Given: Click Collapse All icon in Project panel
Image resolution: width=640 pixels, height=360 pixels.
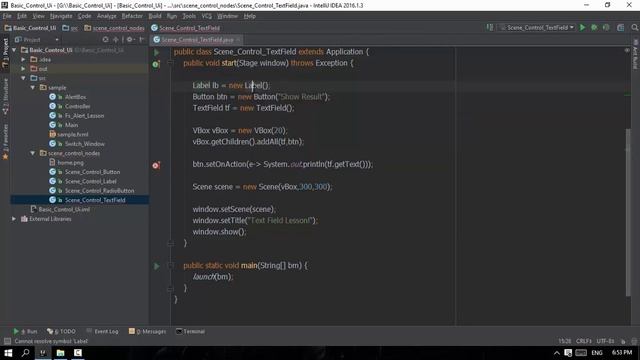Looking at the screenshot, I should coord(116,40).
